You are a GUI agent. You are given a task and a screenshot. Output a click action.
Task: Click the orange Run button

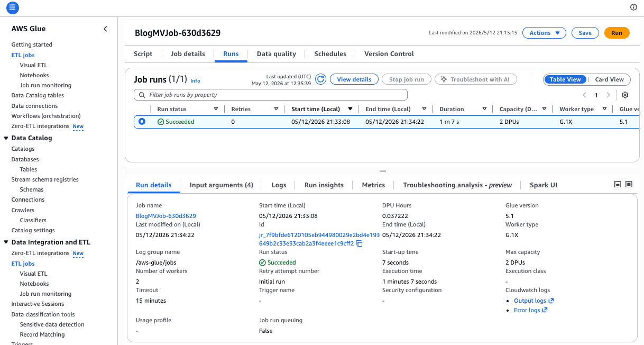pos(617,33)
